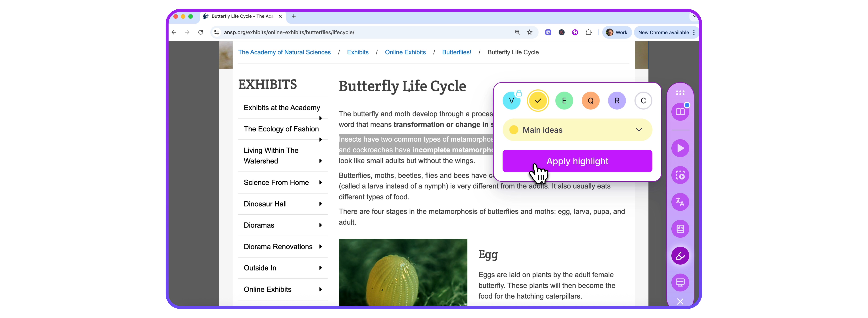Bookmark this page with the star

point(530,32)
